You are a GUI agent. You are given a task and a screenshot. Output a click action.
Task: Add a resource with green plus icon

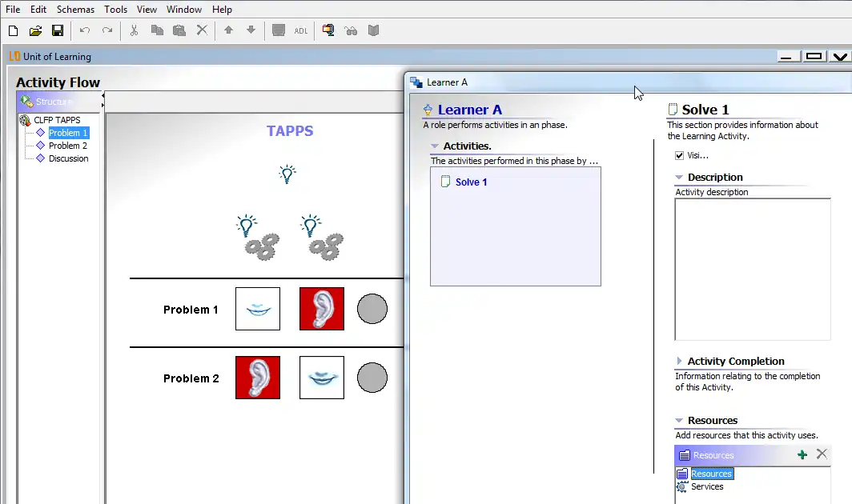(x=802, y=454)
